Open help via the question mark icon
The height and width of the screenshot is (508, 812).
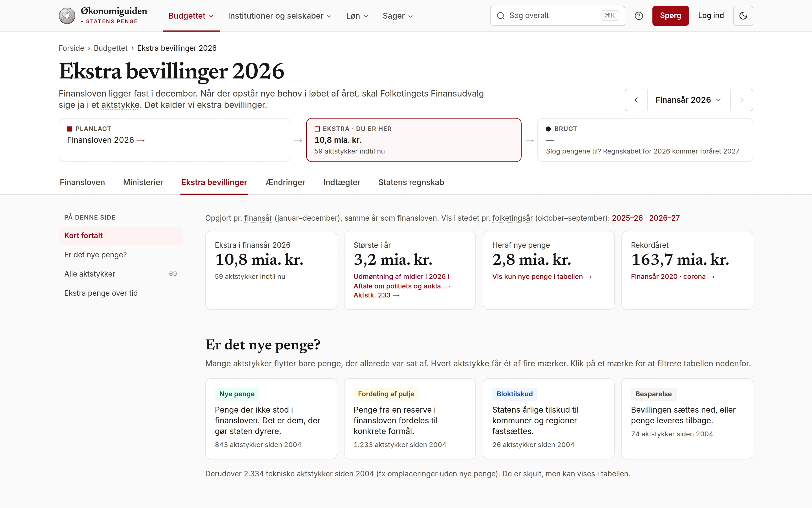[639, 16]
